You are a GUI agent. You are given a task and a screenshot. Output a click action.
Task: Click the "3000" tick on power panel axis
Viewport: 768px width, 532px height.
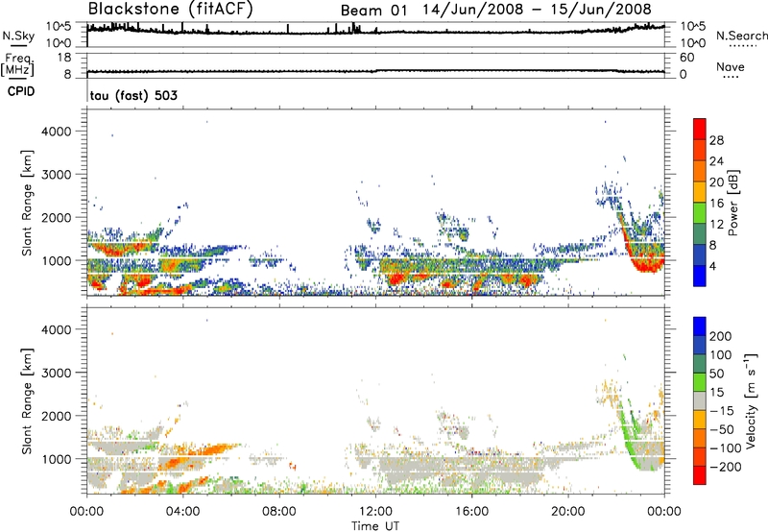(x=57, y=175)
